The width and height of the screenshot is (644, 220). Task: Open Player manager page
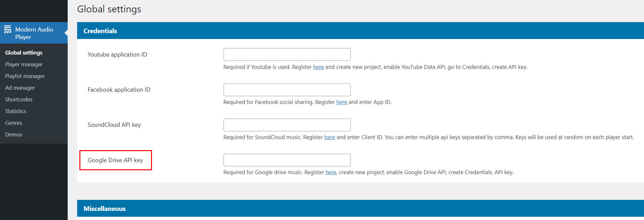24,64
